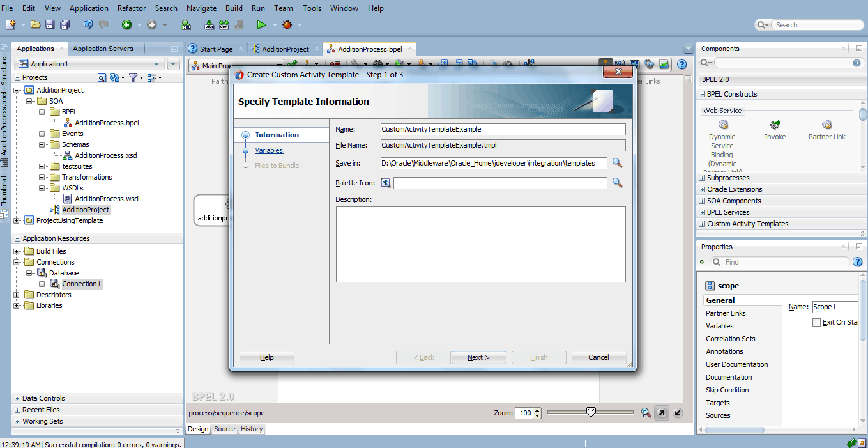Click the green Back navigation icon
The image size is (868, 448).
click(127, 25)
